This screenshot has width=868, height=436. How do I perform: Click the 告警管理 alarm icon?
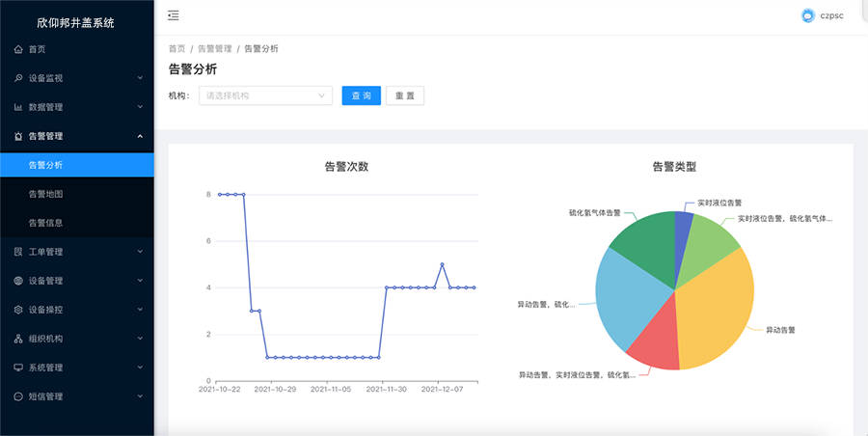click(x=19, y=136)
